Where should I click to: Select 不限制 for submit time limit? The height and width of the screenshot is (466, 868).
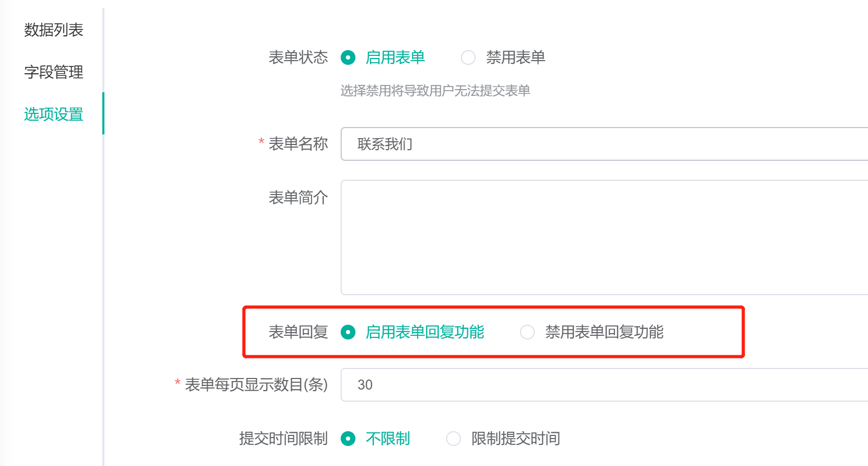pos(348,439)
